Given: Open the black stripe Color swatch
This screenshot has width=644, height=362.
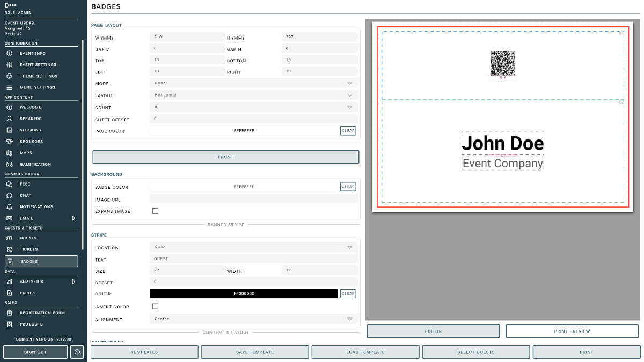Looking at the screenshot, I should [244, 294].
